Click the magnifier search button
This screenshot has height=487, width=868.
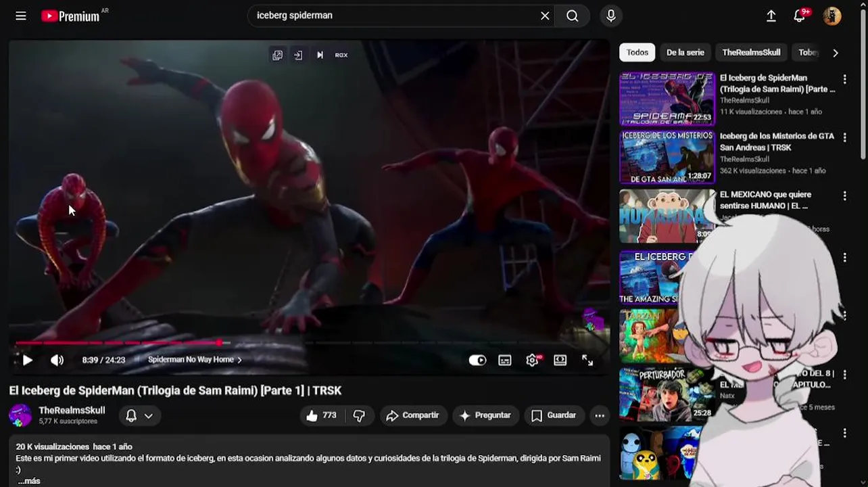coord(573,16)
